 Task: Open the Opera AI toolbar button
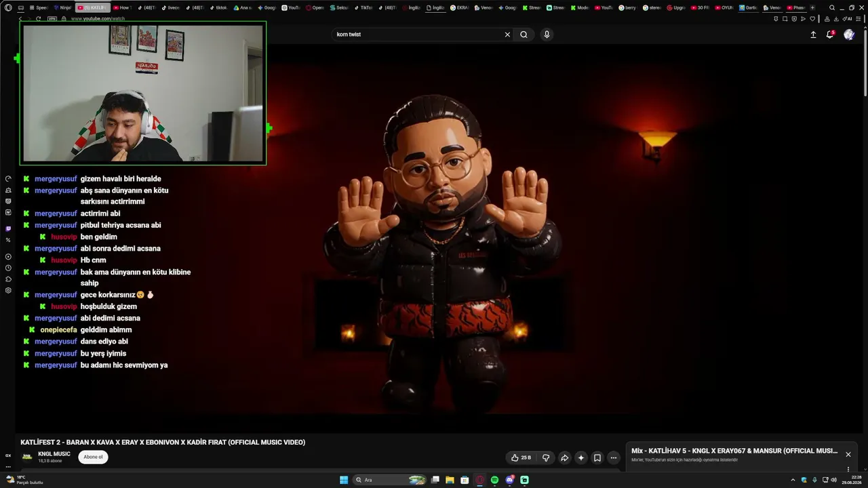846,18
